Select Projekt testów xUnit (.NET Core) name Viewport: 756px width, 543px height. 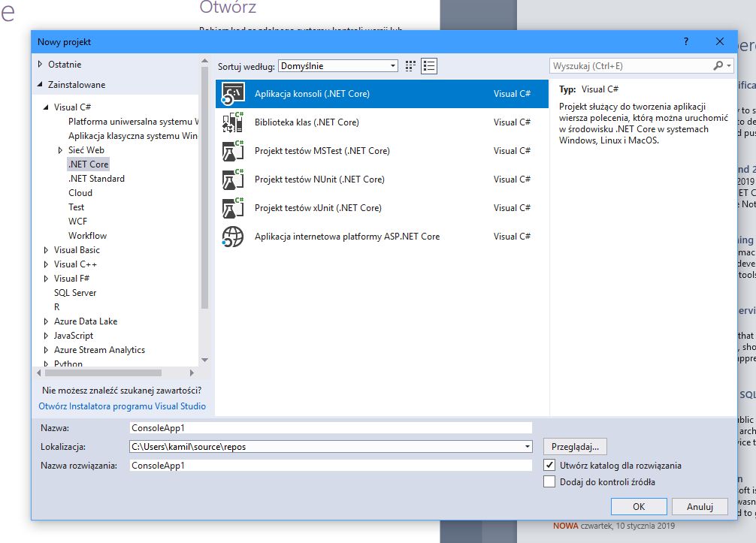point(318,207)
